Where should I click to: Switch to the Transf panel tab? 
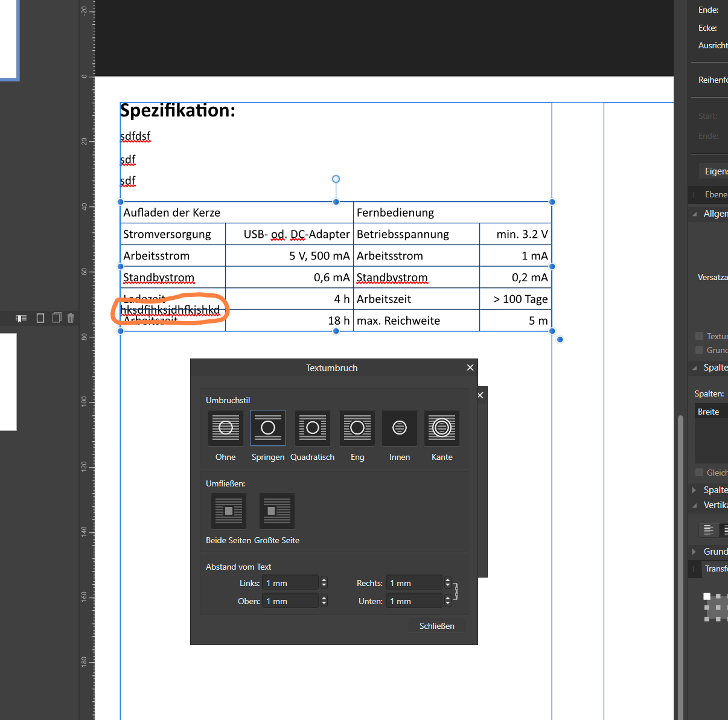pos(715,569)
